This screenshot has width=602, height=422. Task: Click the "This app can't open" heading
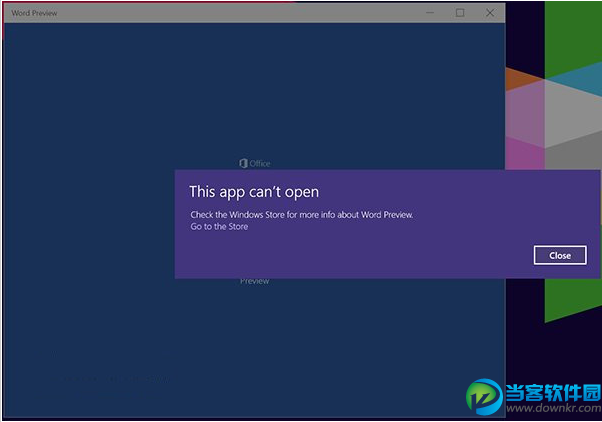click(x=254, y=192)
